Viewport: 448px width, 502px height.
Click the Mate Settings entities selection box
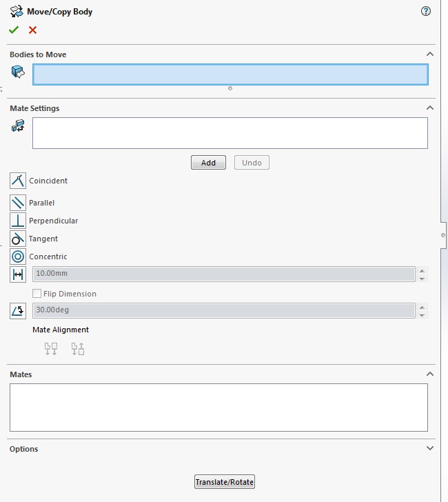(230, 133)
